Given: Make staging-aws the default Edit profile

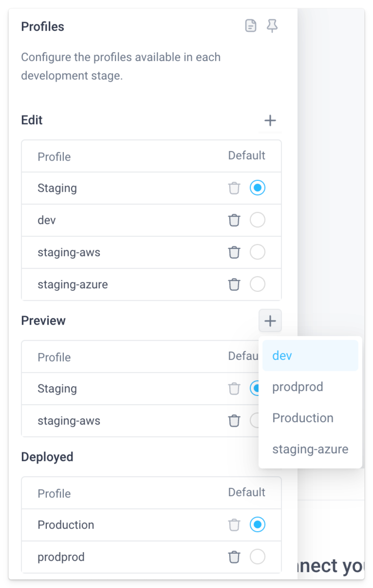Looking at the screenshot, I should (257, 252).
